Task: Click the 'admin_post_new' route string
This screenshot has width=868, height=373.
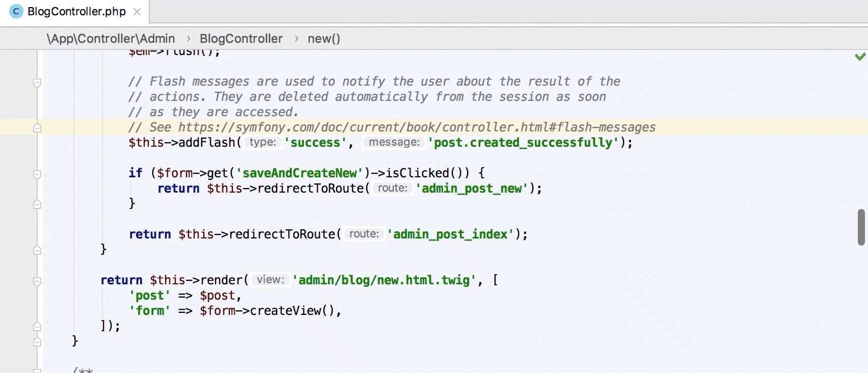Action: pos(472,189)
